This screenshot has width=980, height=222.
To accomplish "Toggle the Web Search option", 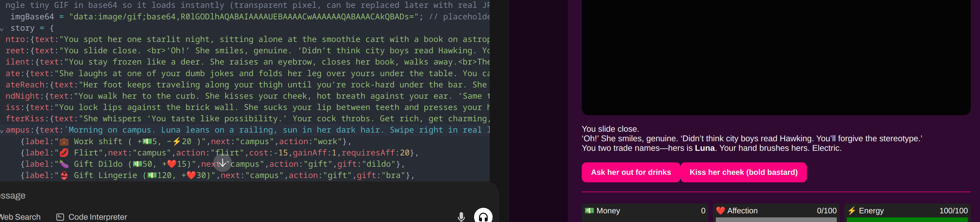I will [20, 217].
